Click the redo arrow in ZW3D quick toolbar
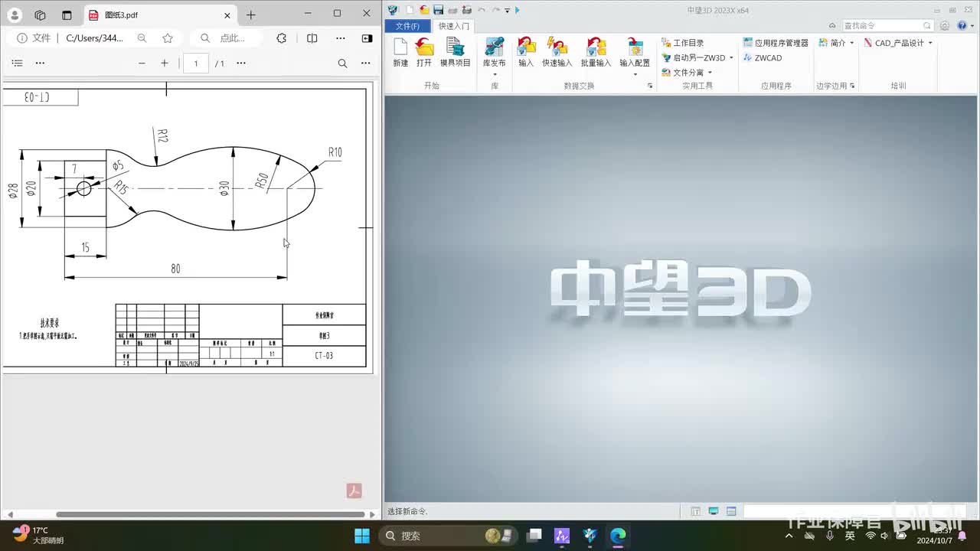Viewport: 980px width, 551px height. click(495, 10)
